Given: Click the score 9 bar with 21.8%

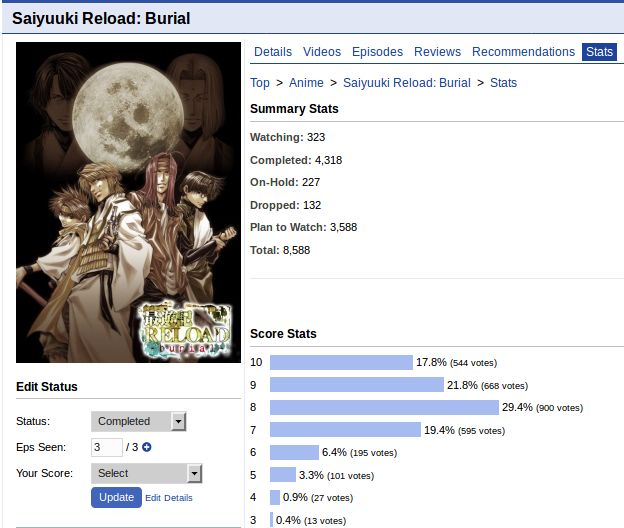Looking at the screenshot, I should [357, 385].
